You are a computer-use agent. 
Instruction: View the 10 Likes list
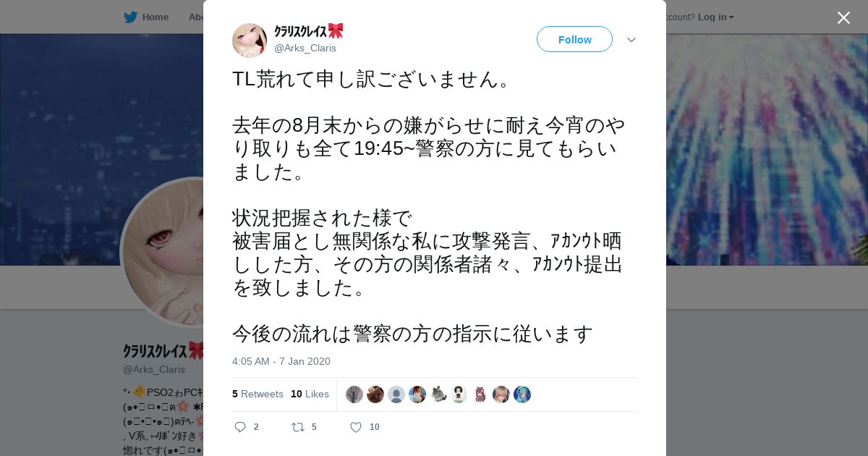310,394
